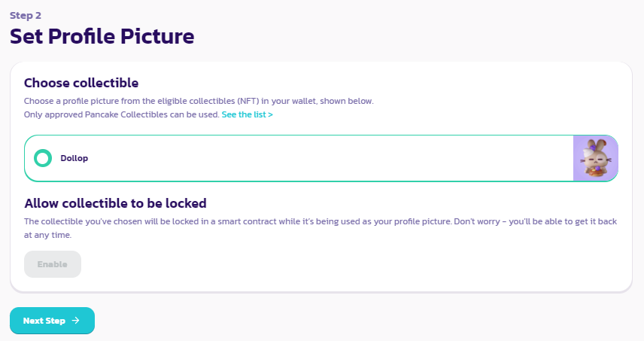This screenshot has width=644, height=341.
Task: Select the Dollop radio button
Action: coord(43,158)
